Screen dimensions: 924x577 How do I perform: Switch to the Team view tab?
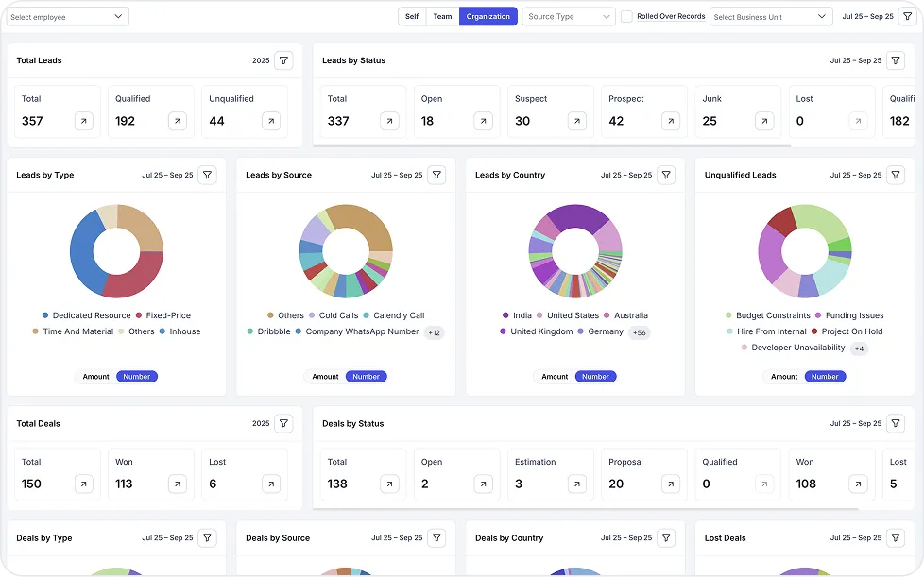(442, 16)
